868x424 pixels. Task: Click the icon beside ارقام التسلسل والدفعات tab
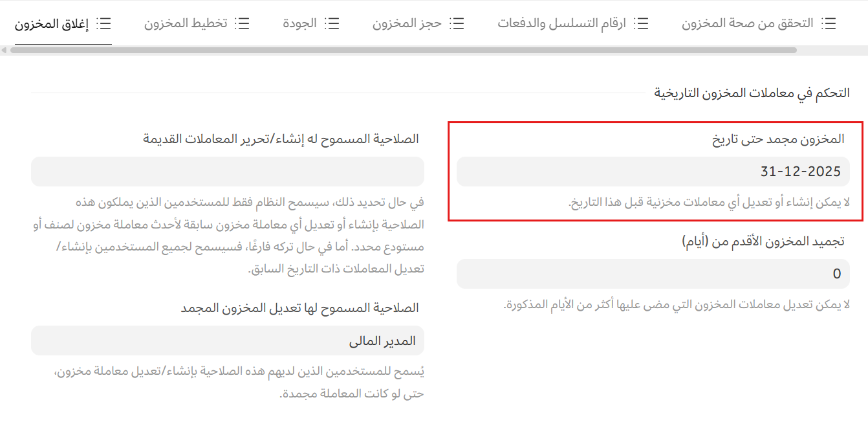pyautogui.click(x=641, y=24)
